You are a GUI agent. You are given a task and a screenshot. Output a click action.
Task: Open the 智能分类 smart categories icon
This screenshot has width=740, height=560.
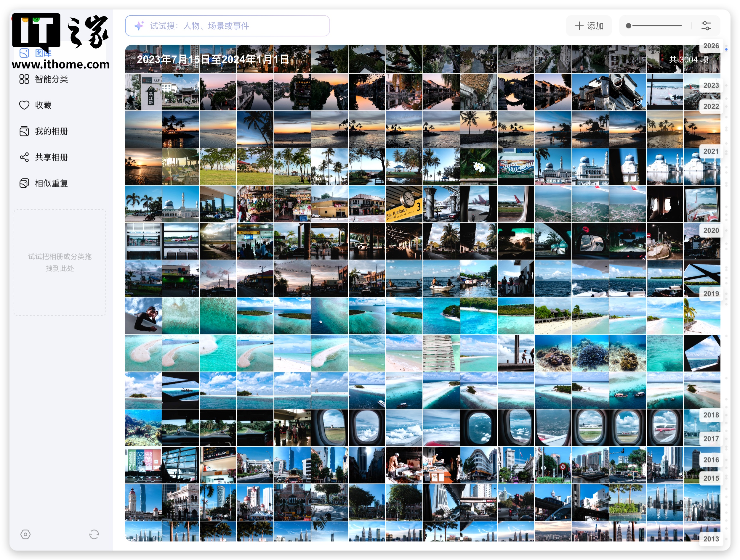[x=24, y=79]
